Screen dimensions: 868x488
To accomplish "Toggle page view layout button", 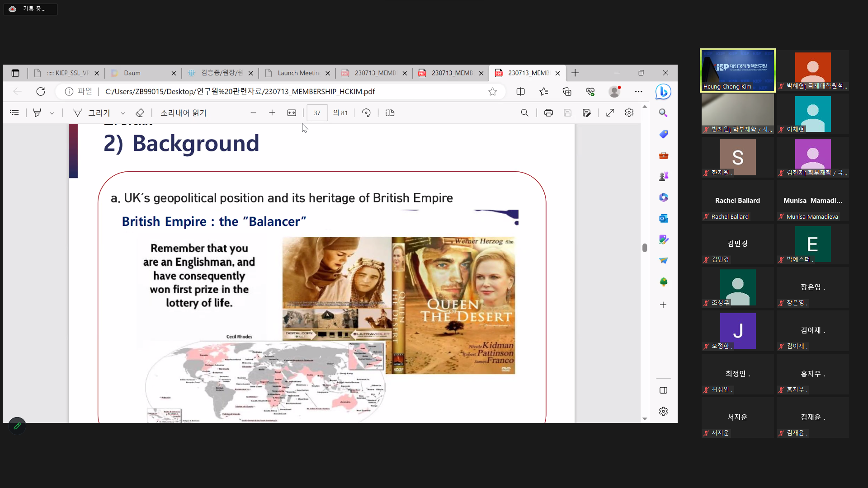I will pyautogui.click(x=390, y=113).
